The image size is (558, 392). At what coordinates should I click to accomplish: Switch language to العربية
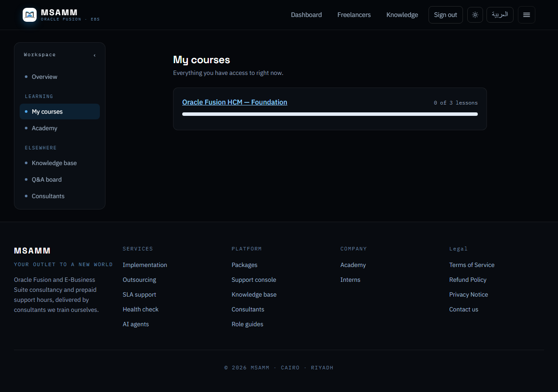(500, 15)
